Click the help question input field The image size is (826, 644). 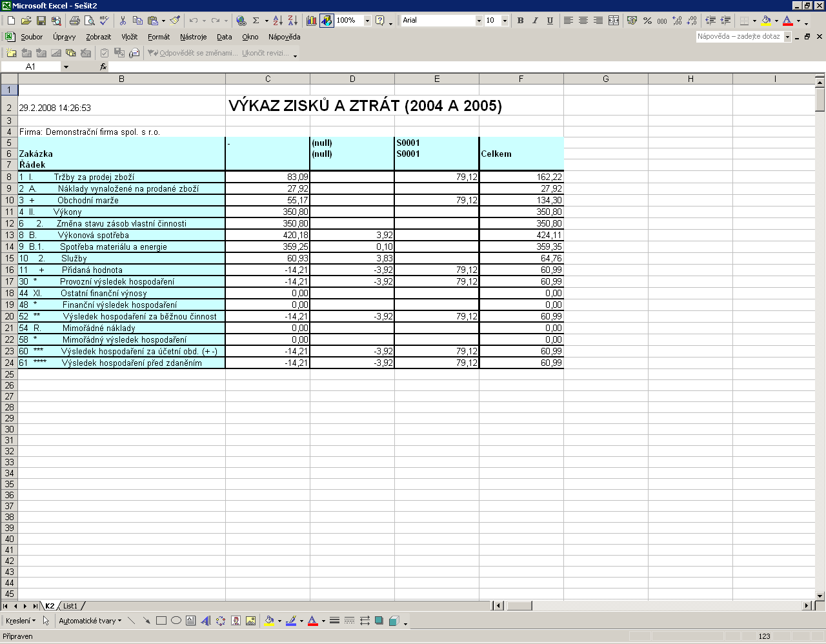(740, 37)
